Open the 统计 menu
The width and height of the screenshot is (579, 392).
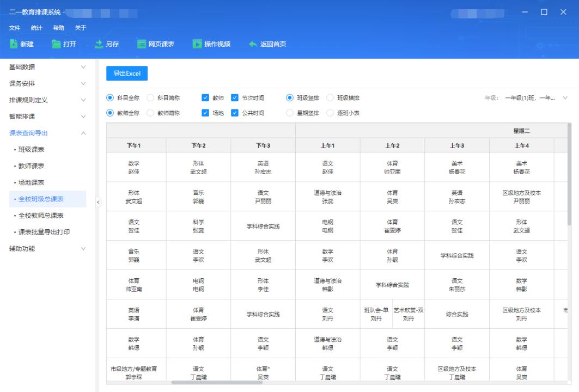36,27
